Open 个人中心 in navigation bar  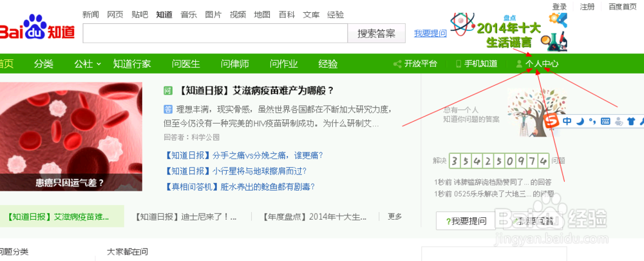click(x=542, y=64)
